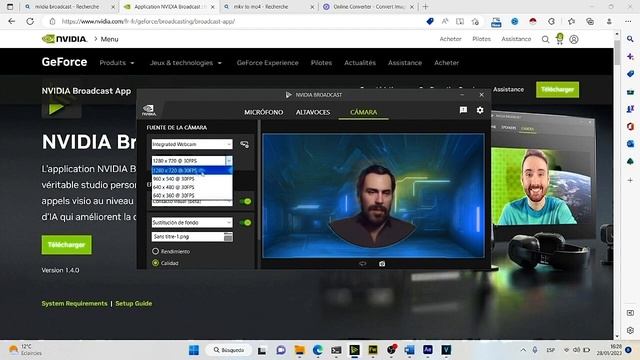Open GeForce Experience in the navigation bar
The width and height of the screenshot is (640, 360).
(x=267, y=63)
